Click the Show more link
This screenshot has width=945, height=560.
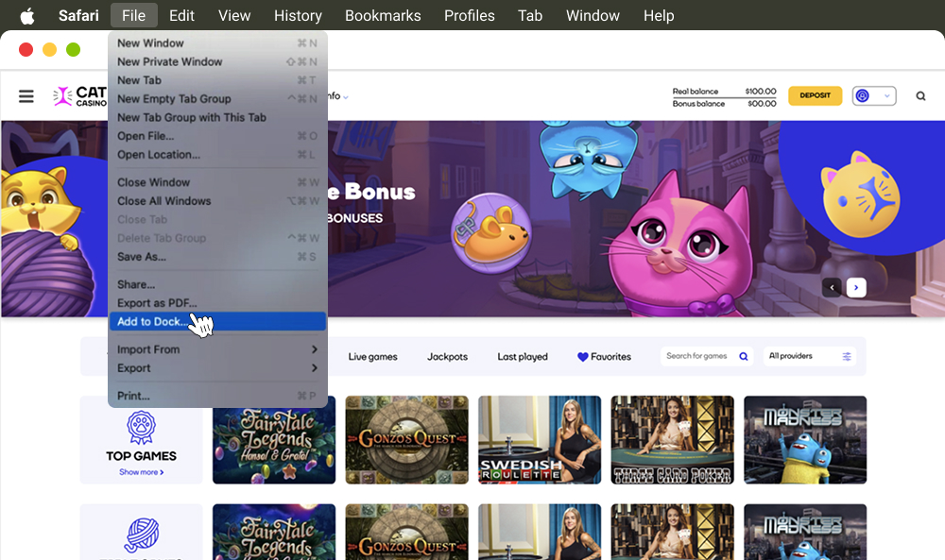point(141,472)
